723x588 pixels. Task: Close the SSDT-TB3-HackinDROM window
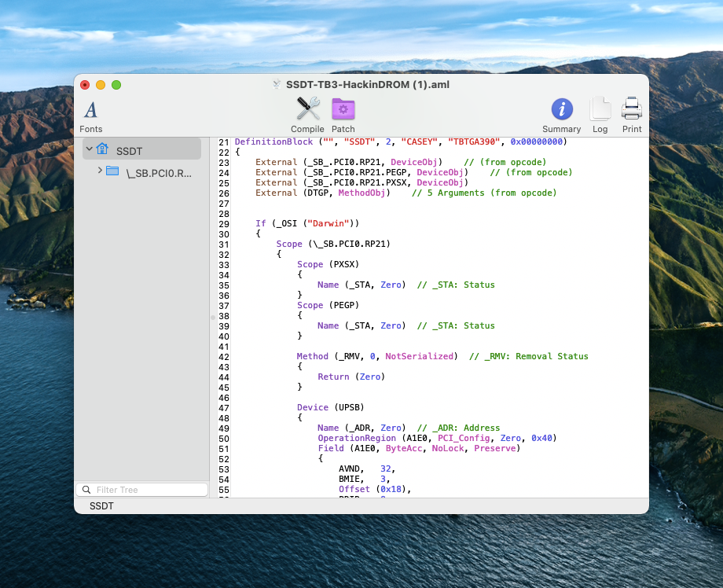(x=85, y=85)
